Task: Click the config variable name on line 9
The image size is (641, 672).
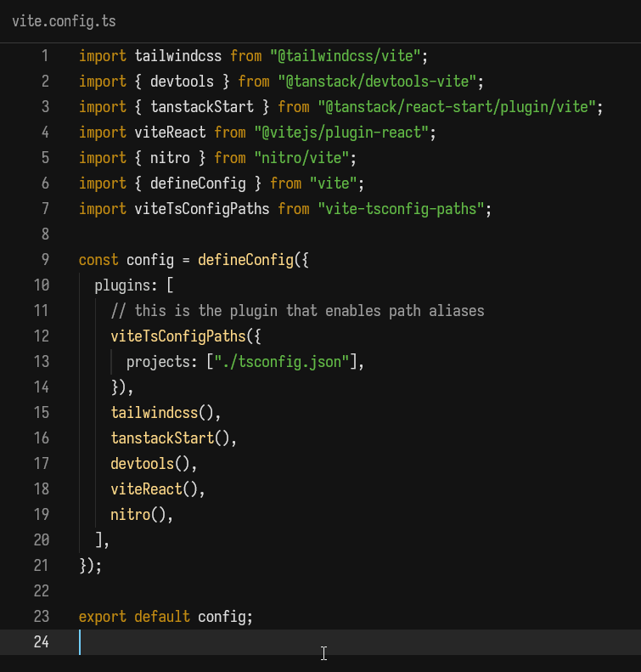Action: click(x=150, y=260)
